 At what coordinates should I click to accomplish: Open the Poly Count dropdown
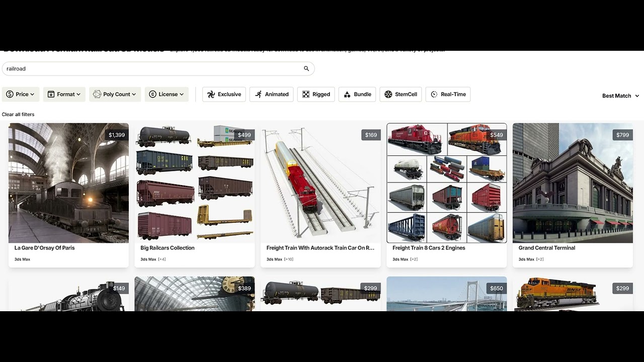click(115, 94)
